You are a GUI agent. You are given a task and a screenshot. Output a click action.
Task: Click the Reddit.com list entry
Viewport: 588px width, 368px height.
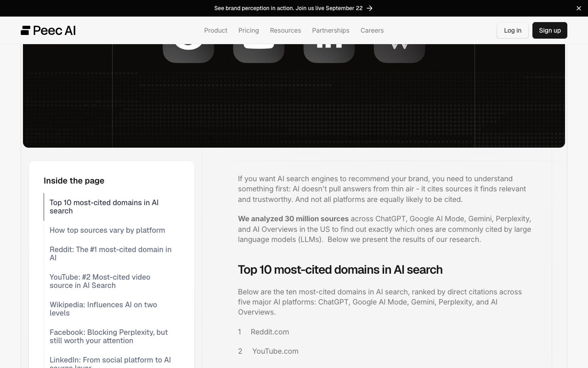(270, 332)
